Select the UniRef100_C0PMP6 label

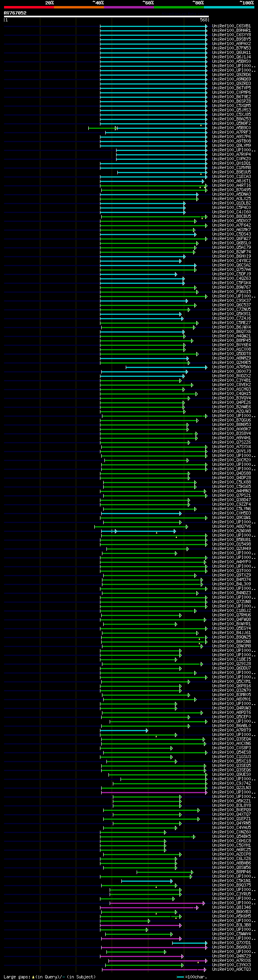[231, 92]
